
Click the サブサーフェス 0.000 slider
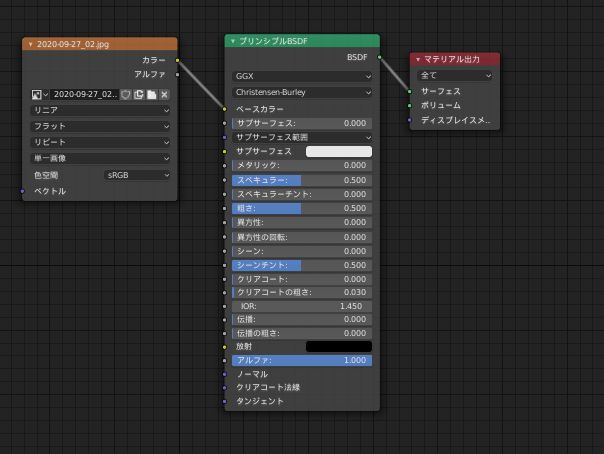(x=302, y=123)
